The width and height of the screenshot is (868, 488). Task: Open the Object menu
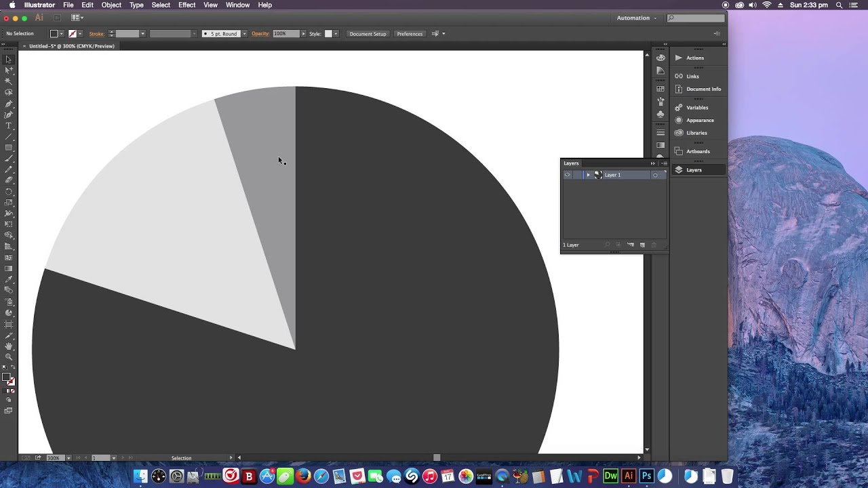coord(111,5)
